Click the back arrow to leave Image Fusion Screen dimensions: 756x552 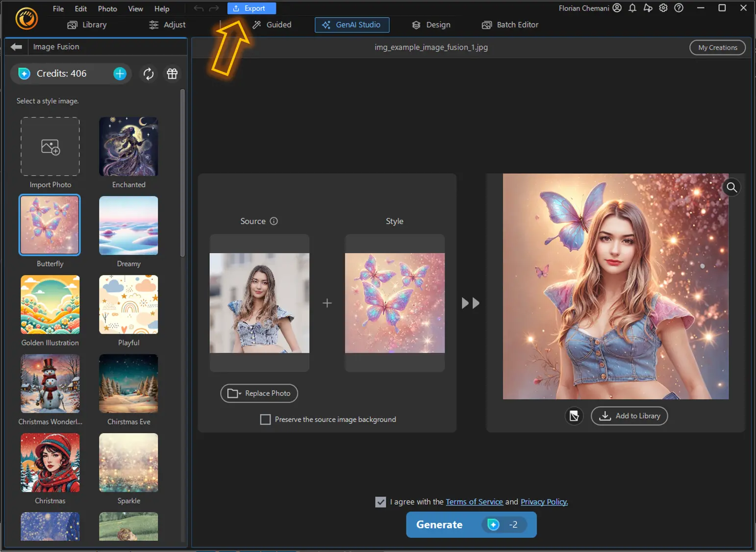[x=16, y=47]
